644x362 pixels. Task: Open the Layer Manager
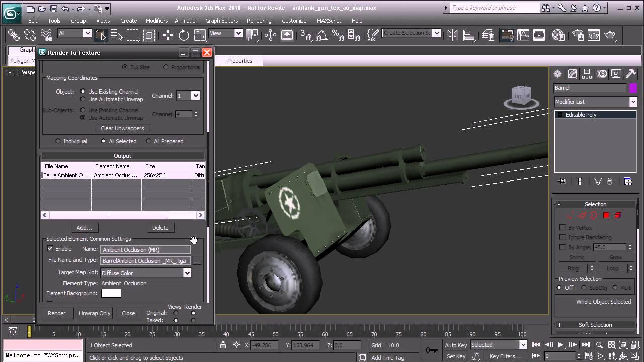488,35
